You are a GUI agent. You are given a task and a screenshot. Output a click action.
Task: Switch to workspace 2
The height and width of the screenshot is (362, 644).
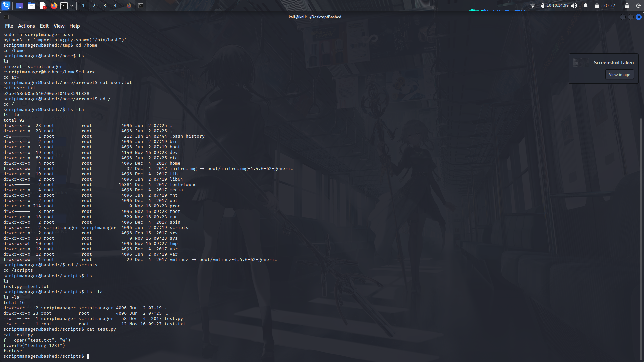pyautogui.click(x=94, y=5)
